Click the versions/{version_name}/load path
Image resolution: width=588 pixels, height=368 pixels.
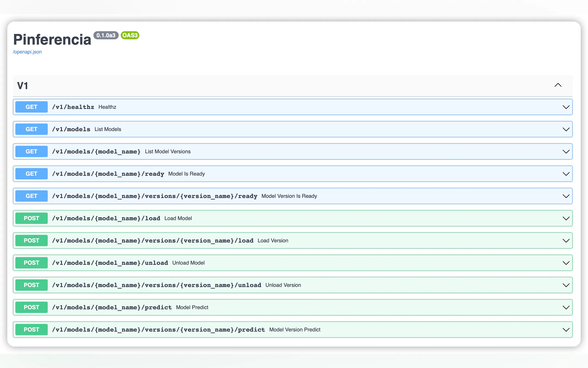pyautogui.click(x=153, y=241)
